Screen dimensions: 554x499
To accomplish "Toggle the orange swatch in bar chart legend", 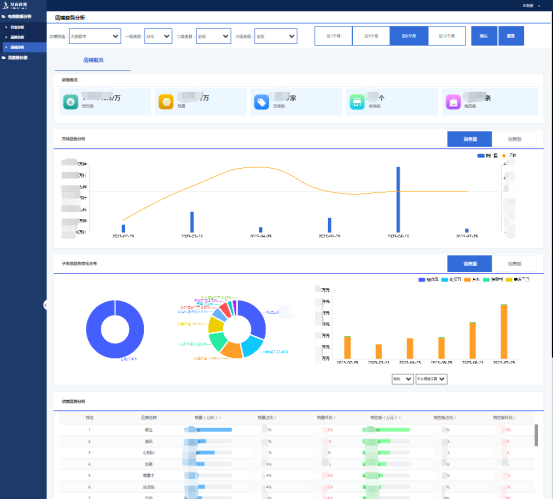I will click(x=467, y=280).
